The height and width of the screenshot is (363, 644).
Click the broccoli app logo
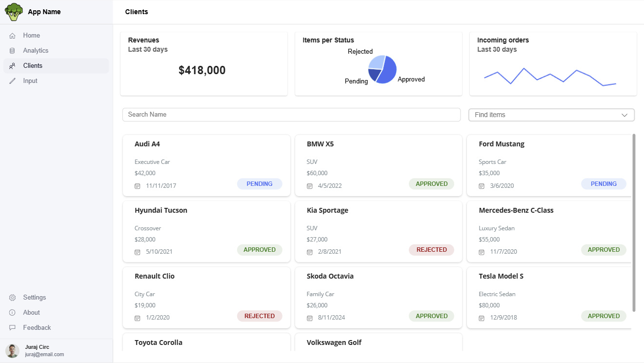tap(14, 12)
